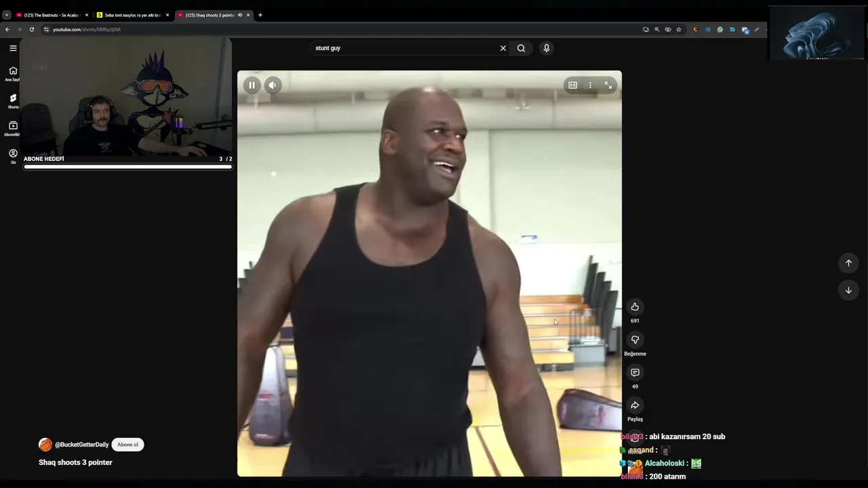Close The Beatnuts tab
868x488 pixels.
point(87,15)
